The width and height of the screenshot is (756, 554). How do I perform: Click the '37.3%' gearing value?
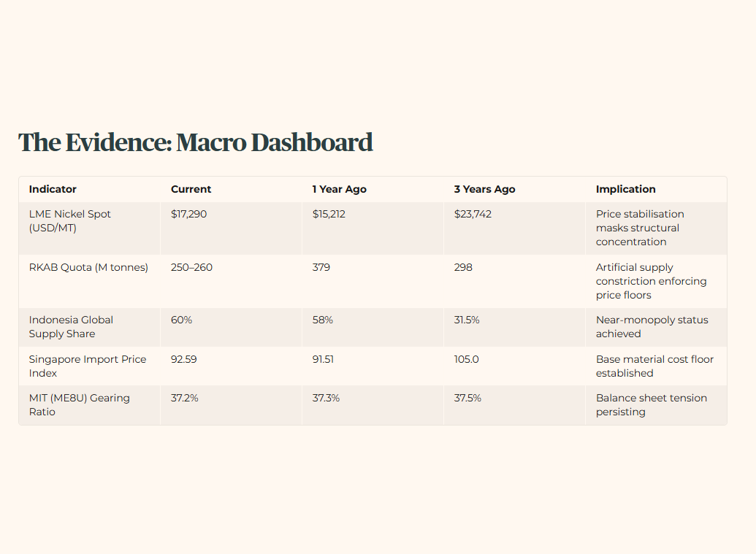coord(326,398)
